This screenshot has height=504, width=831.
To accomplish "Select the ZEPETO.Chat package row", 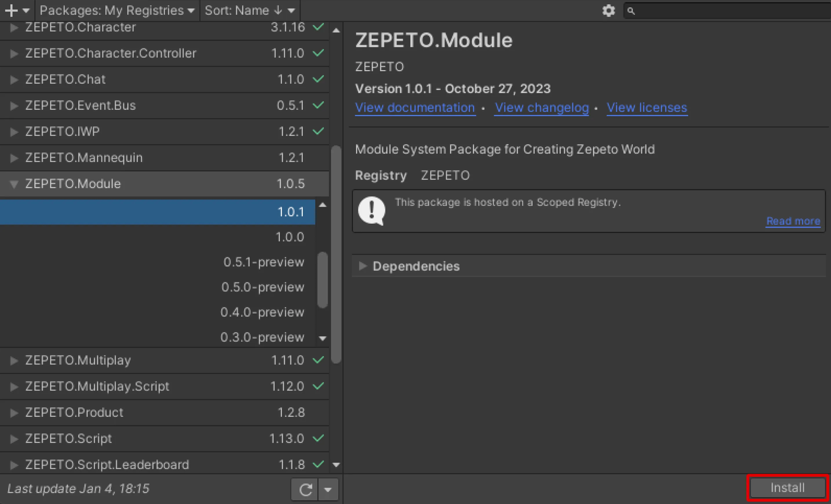I will tap(164, 80).
